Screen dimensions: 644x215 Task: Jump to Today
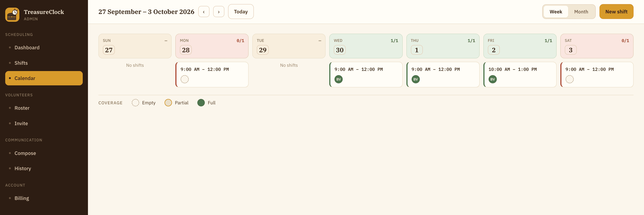pos(241,12)
